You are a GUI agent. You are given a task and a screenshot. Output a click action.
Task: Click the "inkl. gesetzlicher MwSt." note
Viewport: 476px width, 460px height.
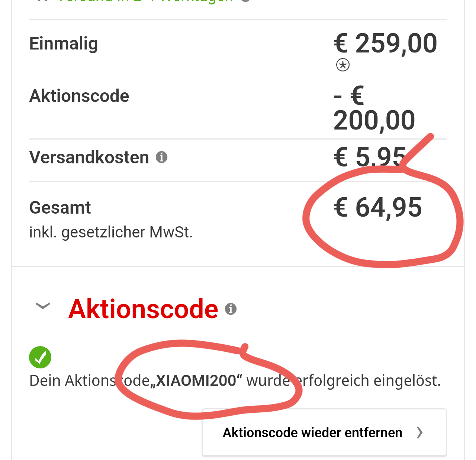(111, 232)
